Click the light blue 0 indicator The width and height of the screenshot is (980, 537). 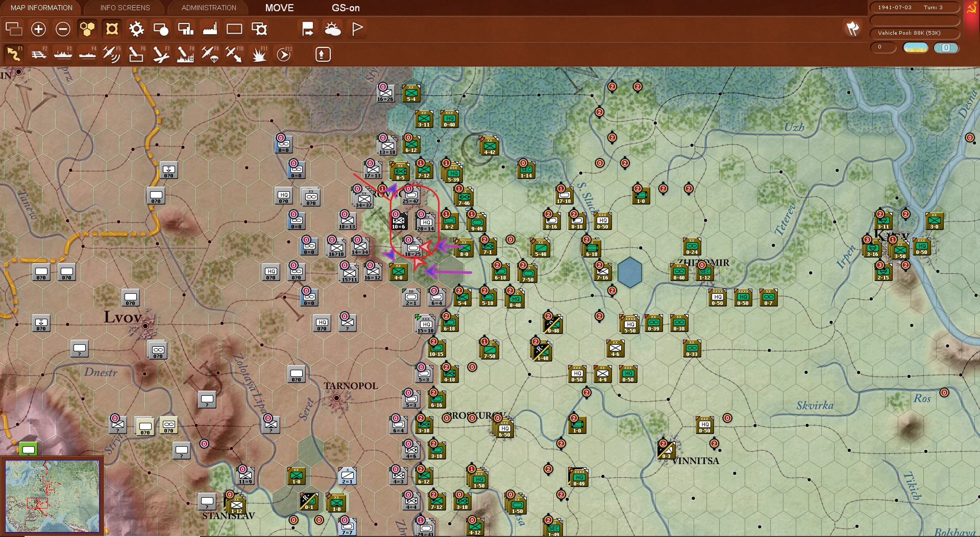pos(946,47)
